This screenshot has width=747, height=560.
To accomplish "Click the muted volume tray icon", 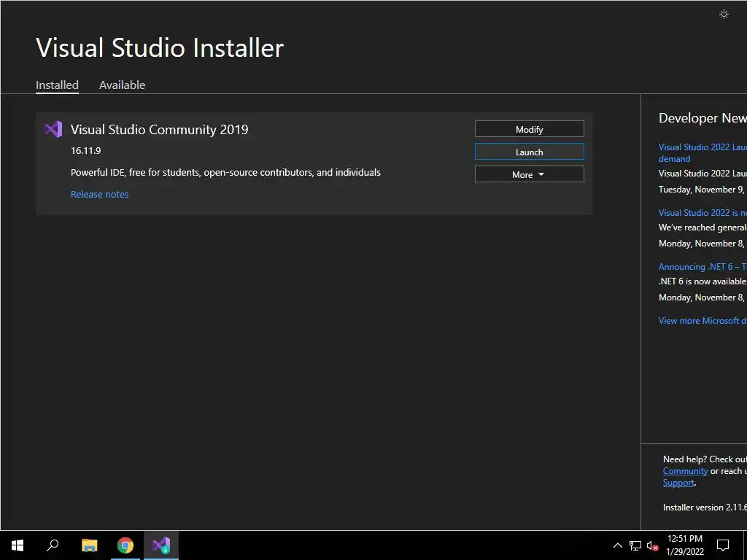I will point(652,545).
